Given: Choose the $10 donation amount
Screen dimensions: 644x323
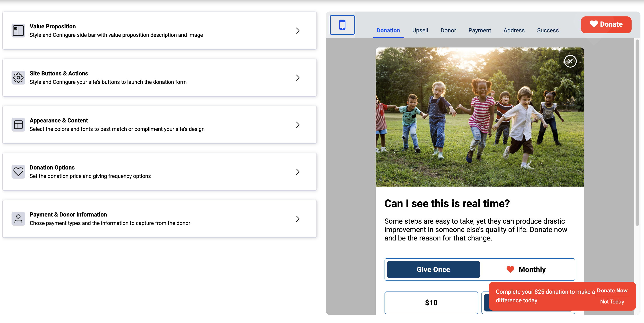Looking at the screenshot, I should click(x=431, y=303).
